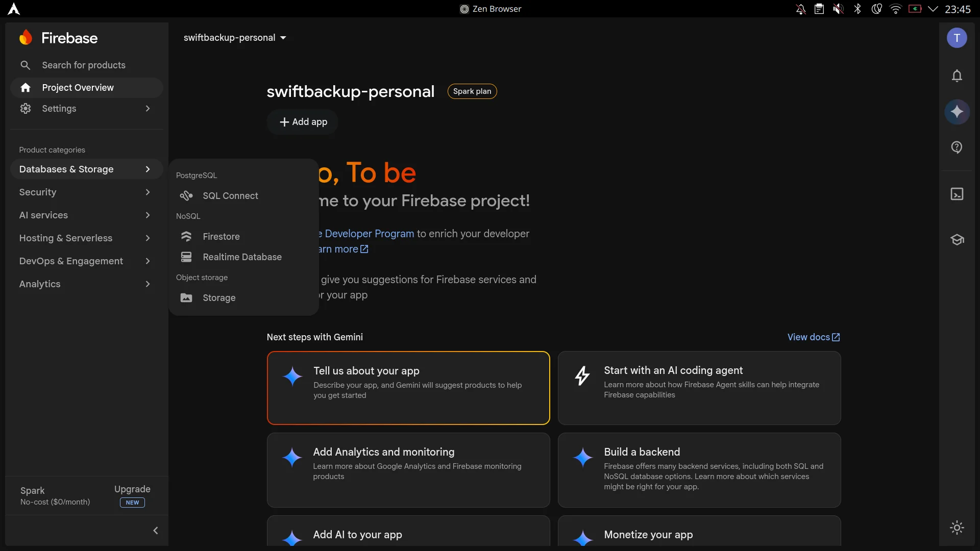The height and width of the screenshot is (551, 980).
Task: Click the search magnifier icon
Action: [25, 65]
